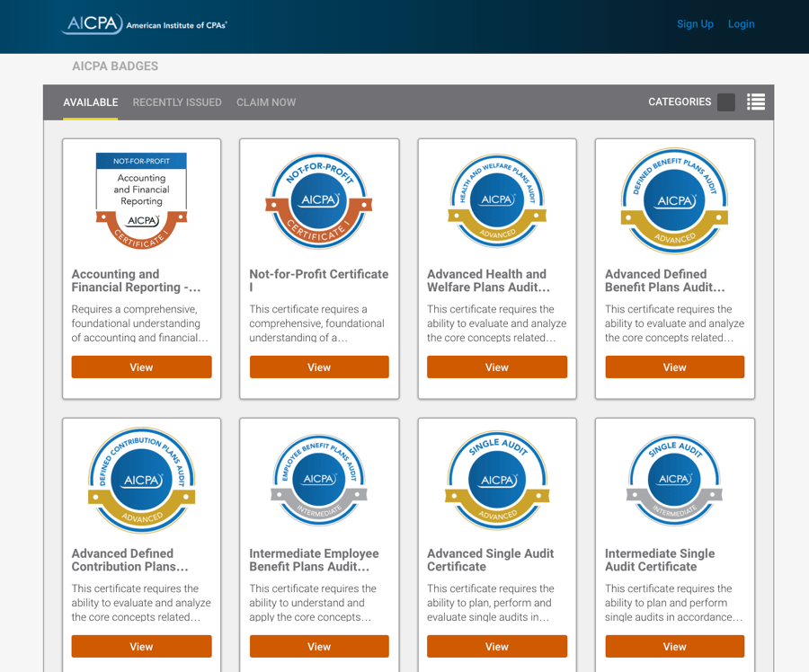This screenshot has height=672, width=809.
Task: Open the 'Advanced Single Audit Certificate' title
Action: (491, 560)
